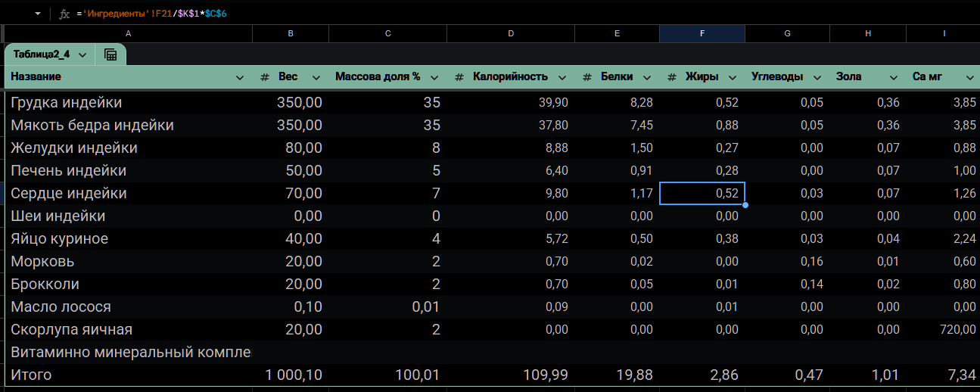Select column H header
Image resolution: width=980 pixels, height=392 pixels.
pos(868,33)
